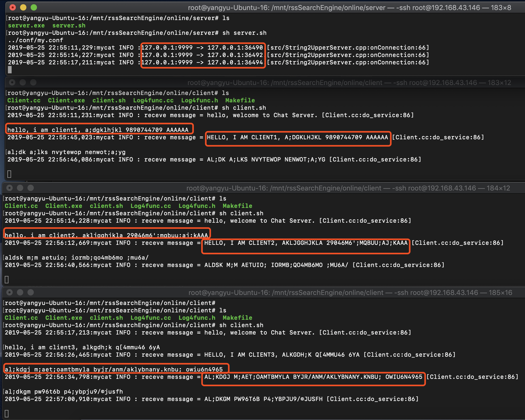Viewport: 525px width, 420px height.
Task: Zoom the server terminal using green button
Action: [34, 7]
